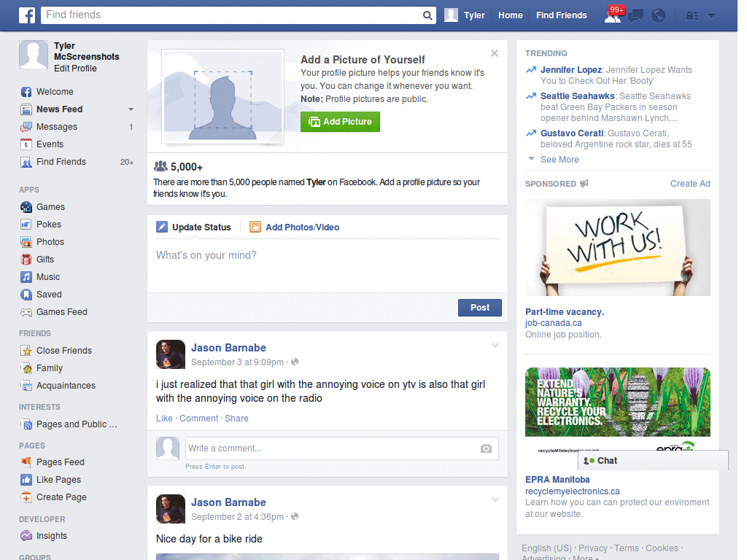Open the messages chat bubbles icon in top bar
The width and height of the screenshot is (747, 560).
(635, 16)
